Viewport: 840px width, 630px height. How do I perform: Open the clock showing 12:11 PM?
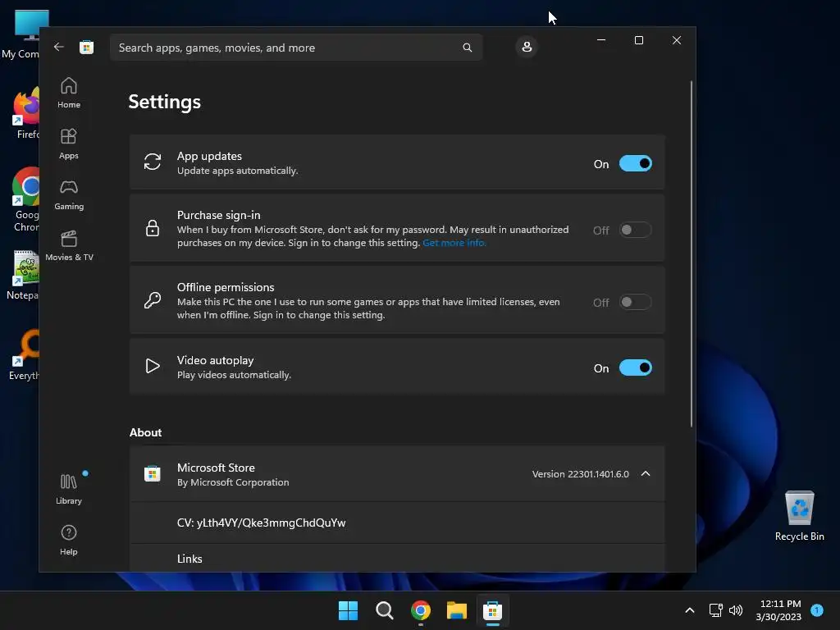(x=779, y=610)
